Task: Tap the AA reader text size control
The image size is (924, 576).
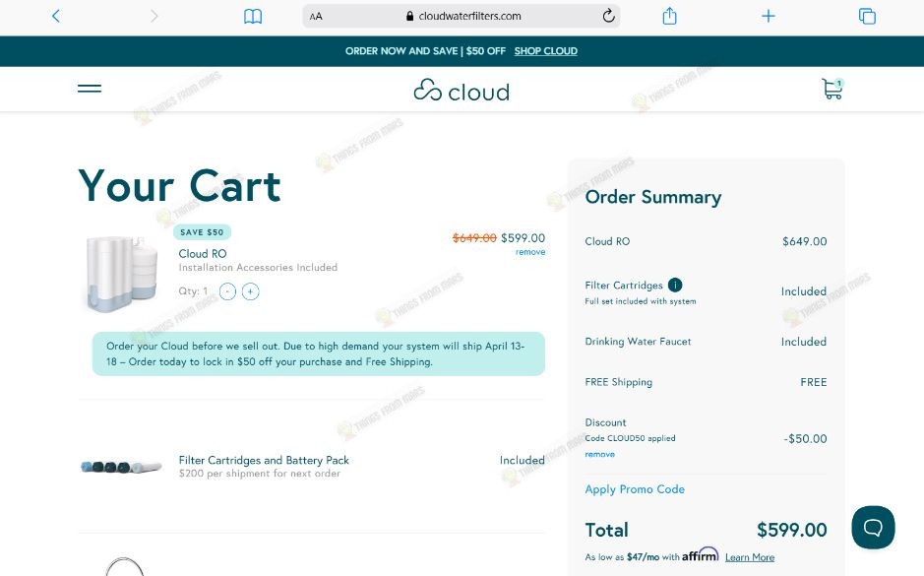Action: point(316,17)
